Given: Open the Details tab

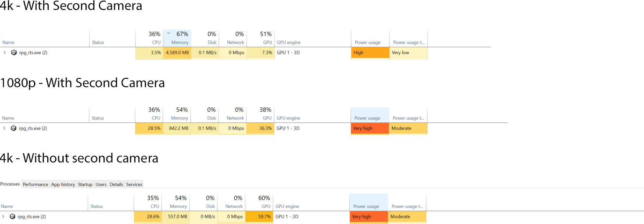Looking at the screenshot, I should [116, 184].
